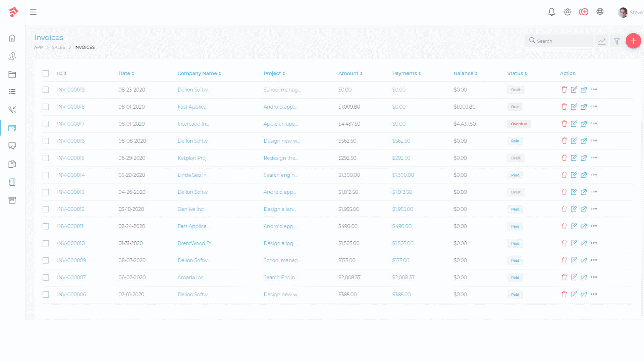Sort table by Status column
644x362 pixels.
(517, 73)
